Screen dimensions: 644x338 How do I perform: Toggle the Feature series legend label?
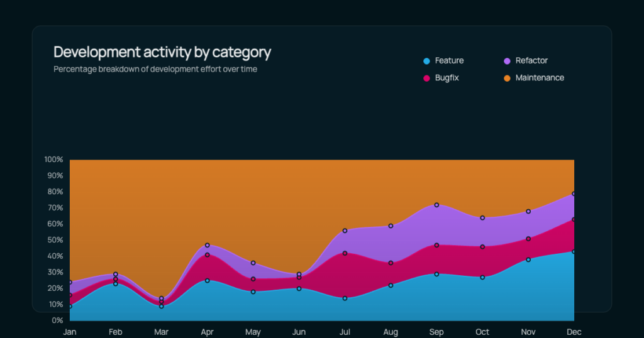click(x=449, y=61)
